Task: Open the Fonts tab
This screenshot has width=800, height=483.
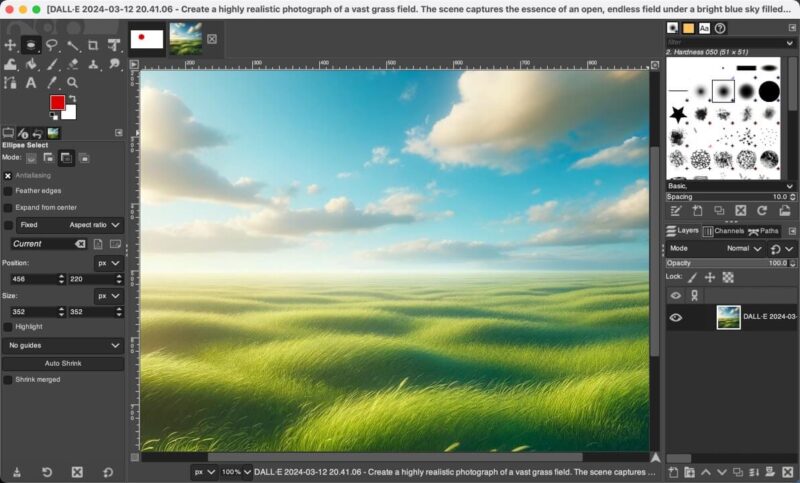Action: 704,28
